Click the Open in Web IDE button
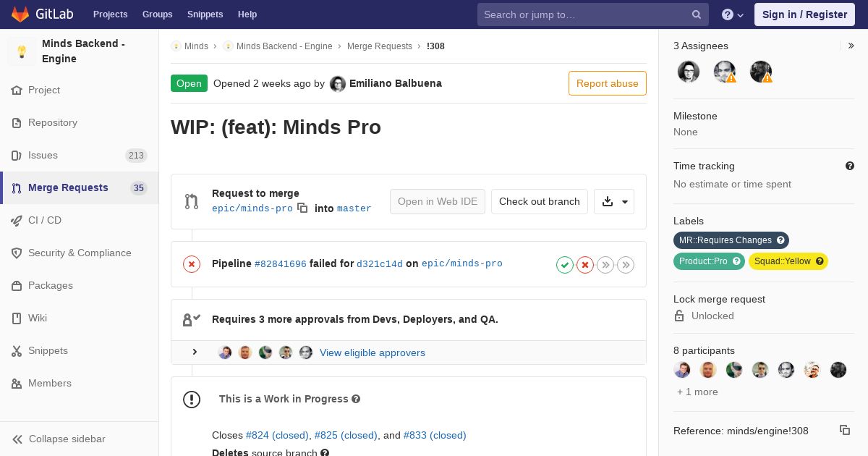 438,202
